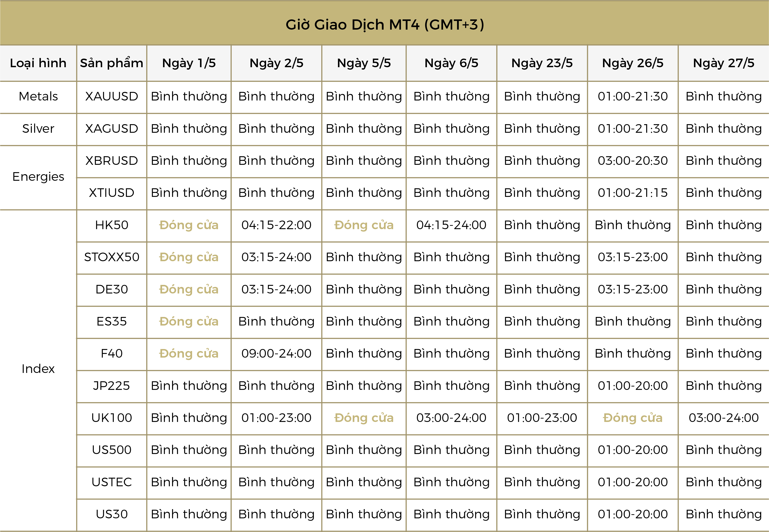769x532 pixels.
Task: Click DE30 hours "03:15-24:00" on 2/5
Action: [276, 289]
